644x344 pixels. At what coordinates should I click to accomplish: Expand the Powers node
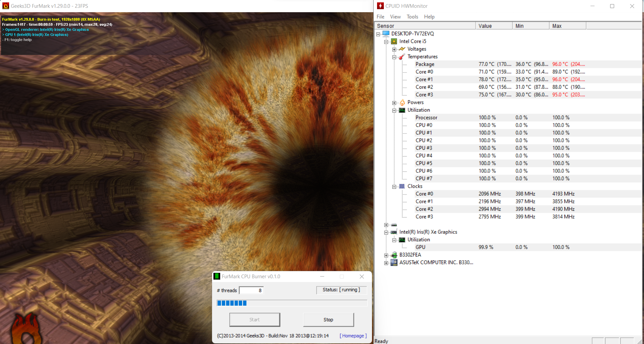[394, 103]
